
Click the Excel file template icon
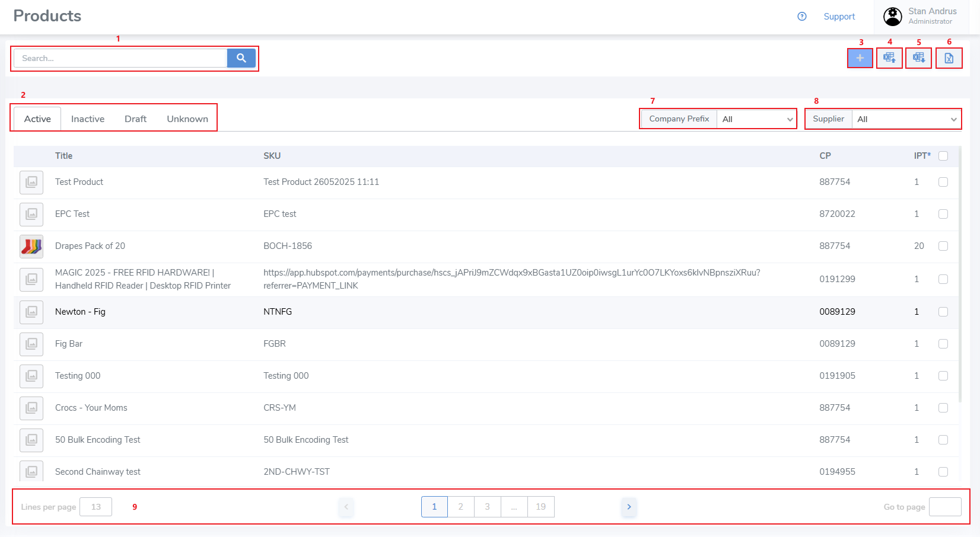[x=949, y=58]
